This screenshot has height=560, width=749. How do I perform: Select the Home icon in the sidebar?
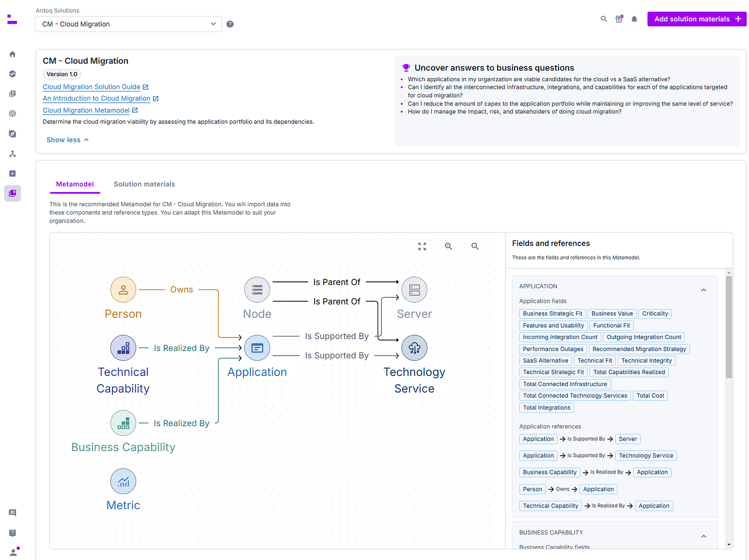point(12,53)
